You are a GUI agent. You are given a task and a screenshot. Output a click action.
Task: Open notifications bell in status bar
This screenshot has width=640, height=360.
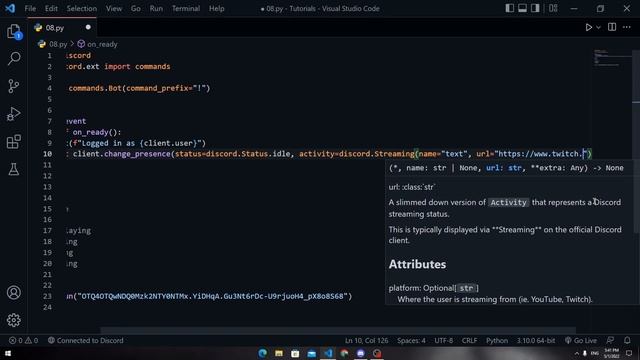pyautogui.click(x=627, y=340)
